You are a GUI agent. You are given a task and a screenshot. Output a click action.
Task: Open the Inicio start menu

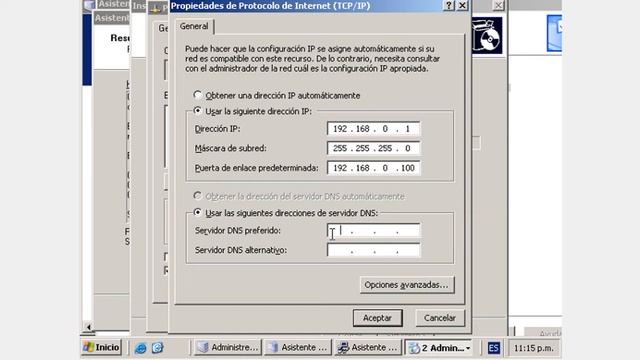tap(101, 347)
